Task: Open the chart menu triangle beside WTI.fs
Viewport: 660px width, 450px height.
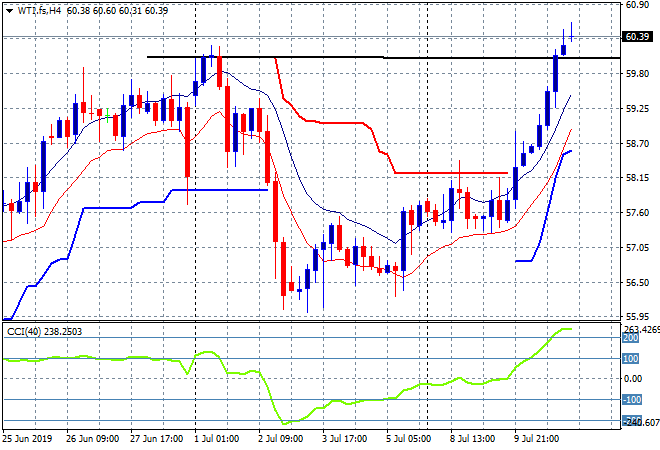Action: 9,11
